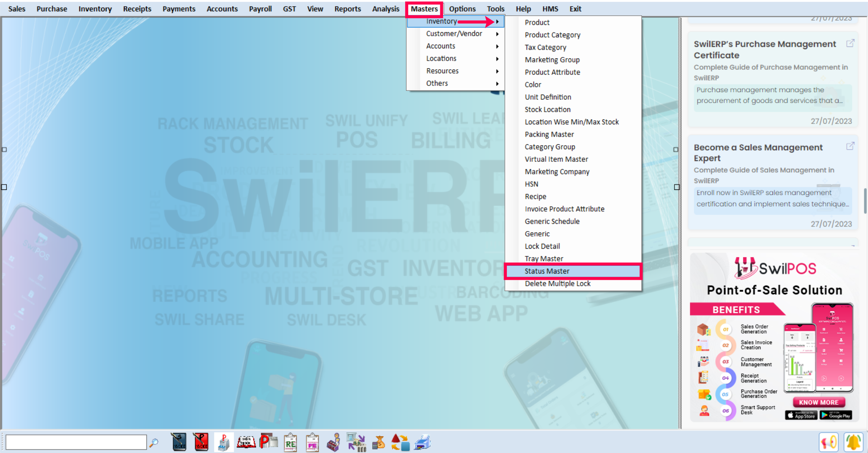The width and height of the screenshot is (868, 453).
Task: Select Tray Master menu entry
Action: pos(573,259)
